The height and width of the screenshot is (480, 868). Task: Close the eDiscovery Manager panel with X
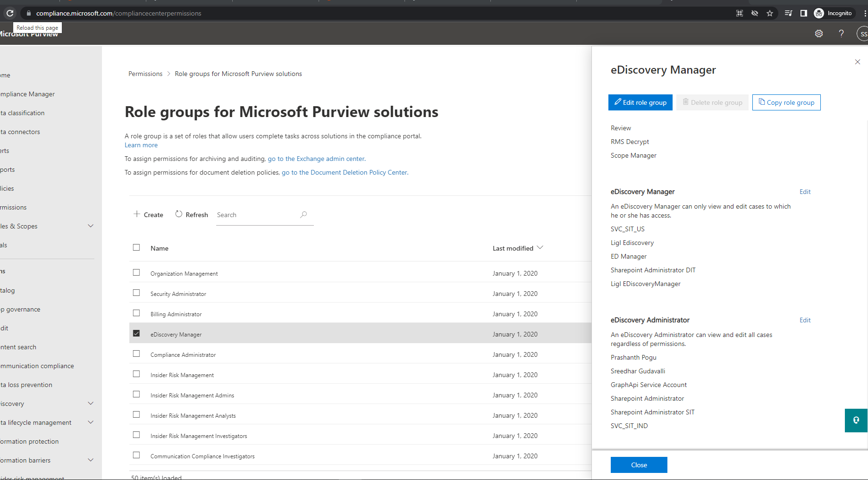pos(858,62)
